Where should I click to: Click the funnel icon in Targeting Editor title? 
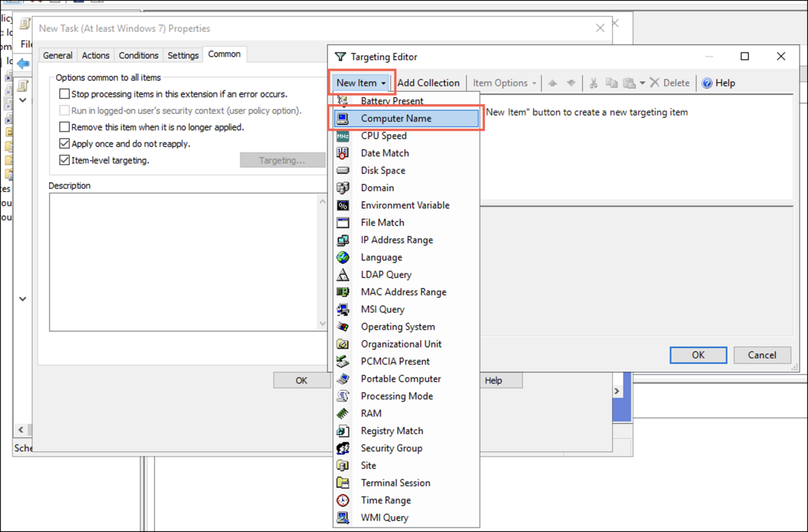point(340,56)
